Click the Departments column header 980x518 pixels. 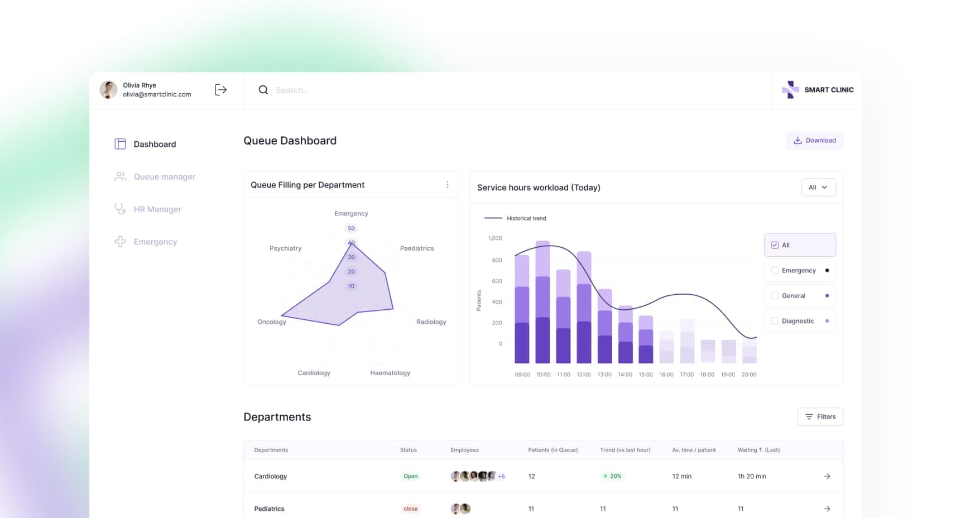point(271,450)
